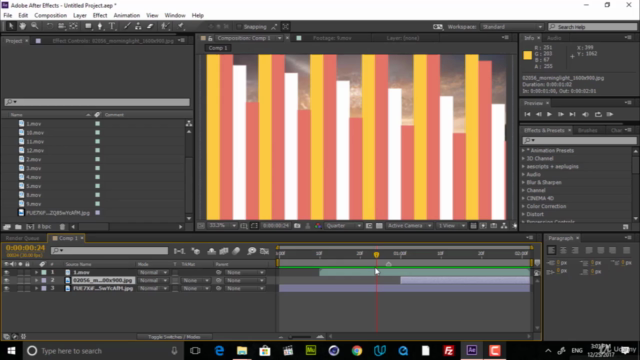The width and height of the screenshot is (640, 360).
Task: Click the Draft 3D timeline icon
Action: click(x=196, y=251)
